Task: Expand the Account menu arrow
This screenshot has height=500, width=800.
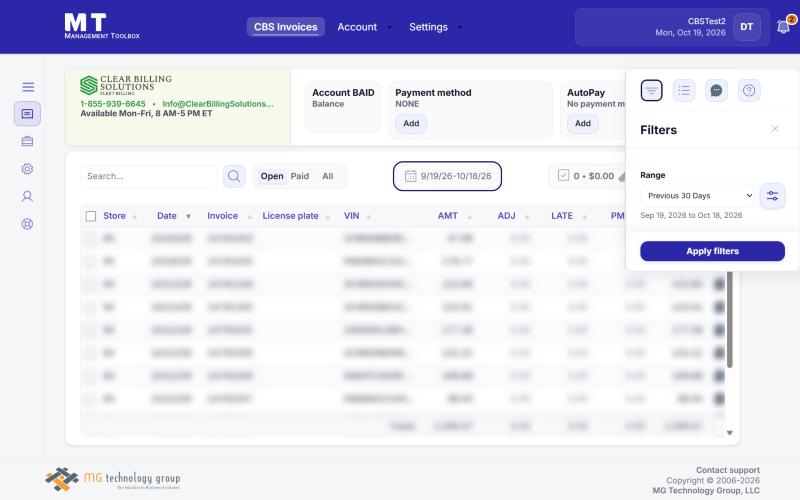Action: tap(389, 27)
